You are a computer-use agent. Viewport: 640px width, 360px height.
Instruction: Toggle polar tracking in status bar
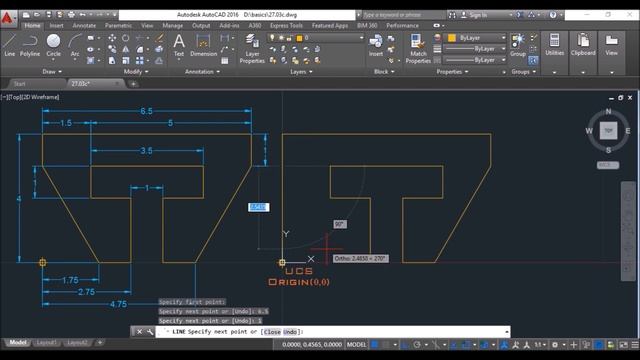(x=417, y=345)
